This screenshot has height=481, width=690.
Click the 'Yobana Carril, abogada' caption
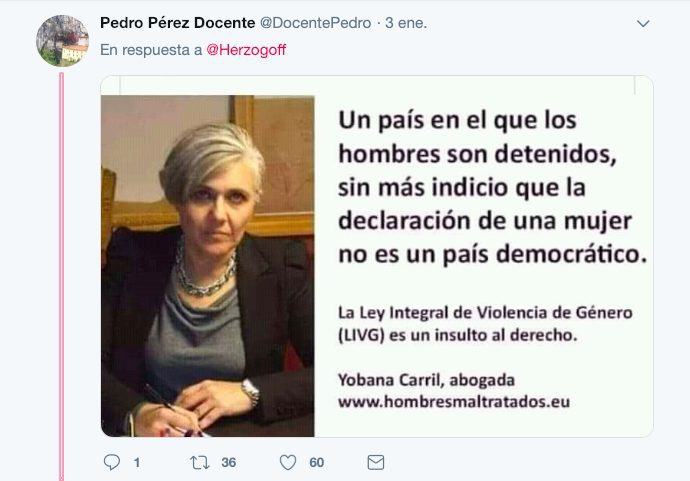pyautogui.click(x=426, y=380)
